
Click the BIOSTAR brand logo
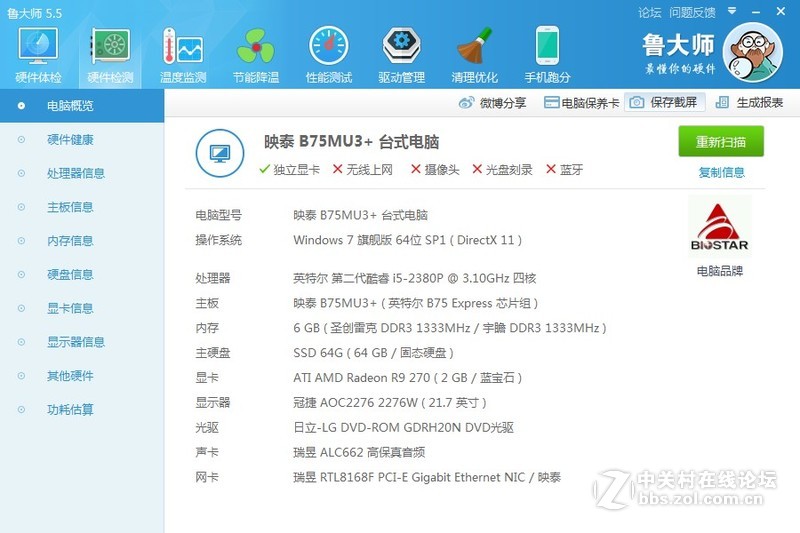coord(719,226)
